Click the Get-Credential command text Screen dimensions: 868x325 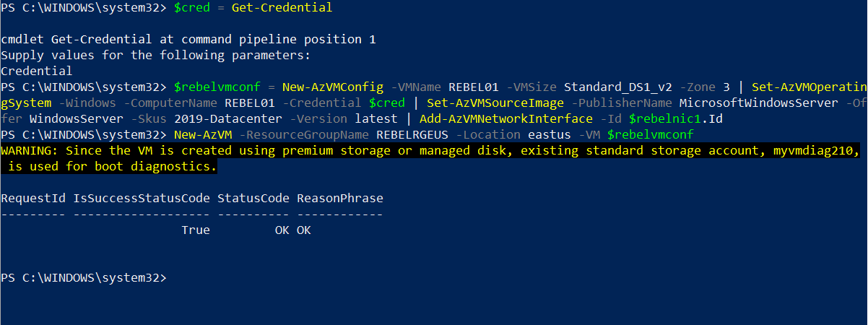pyautogui.click(x=282, y=7)
